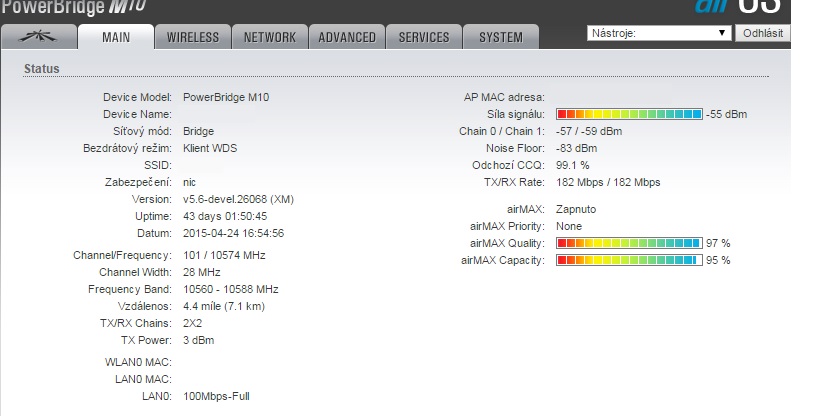Screen dimensions: 819x416
Task: Click the 3 dBm TX Power value
Action: [198, 340]
